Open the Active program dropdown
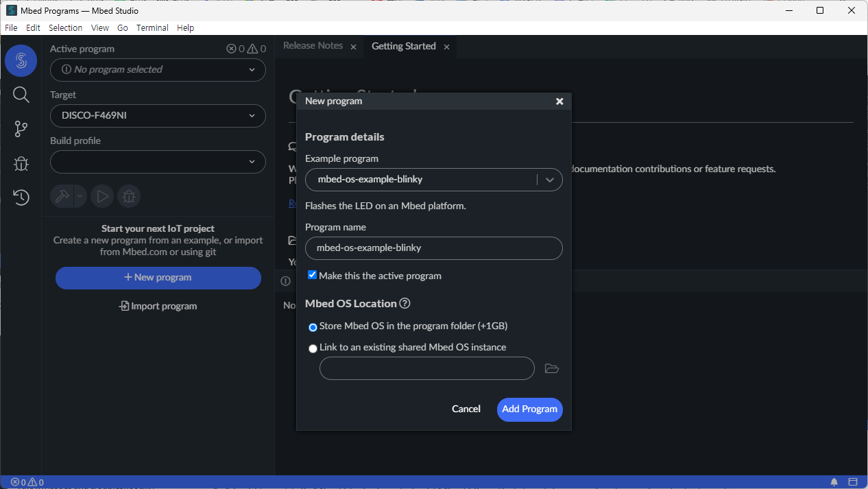 click(x=158, y=69)
